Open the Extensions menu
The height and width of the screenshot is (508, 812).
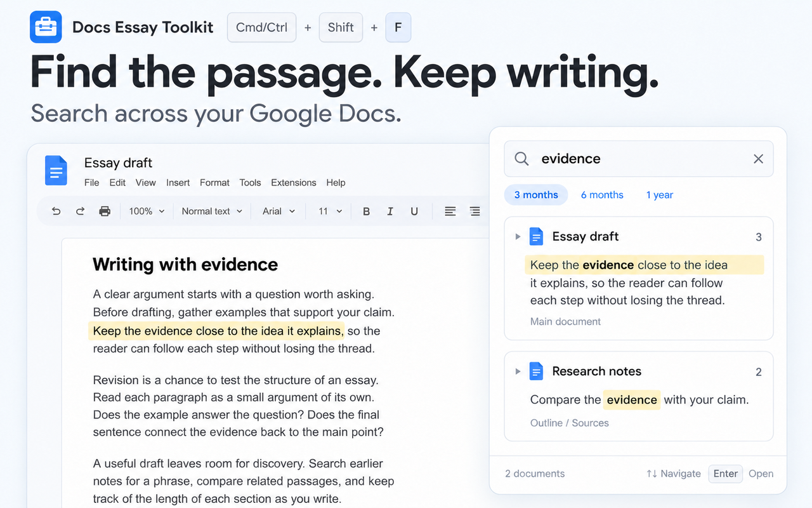coord(294,183)
